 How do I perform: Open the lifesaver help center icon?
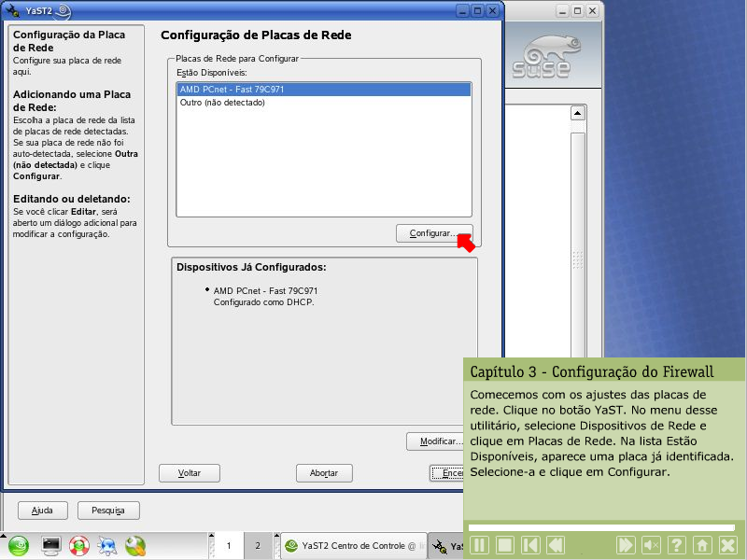(x=79, y=546)
